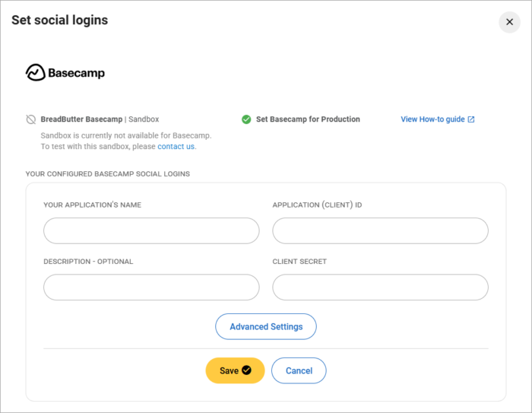Image resolution: width=532 pixels, height=413 pixels.
Task: Click the Basecamp logo icon
Action: [x=36, y=73]
